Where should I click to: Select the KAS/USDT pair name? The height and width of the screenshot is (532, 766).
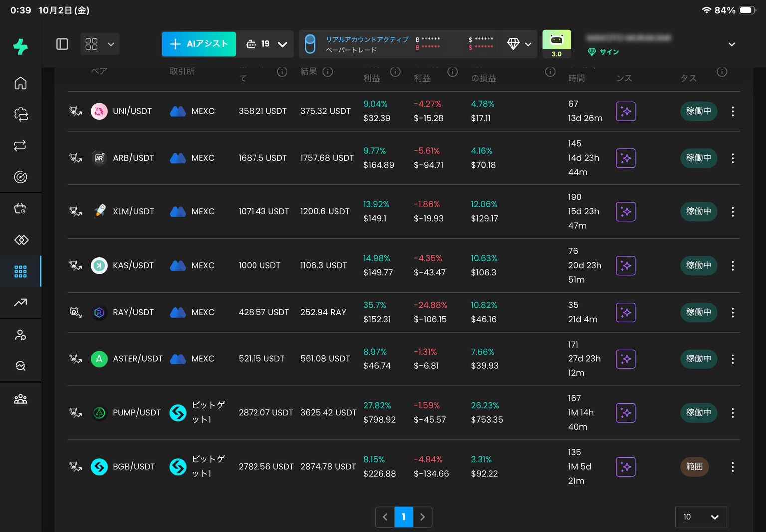tap(133, 266)
